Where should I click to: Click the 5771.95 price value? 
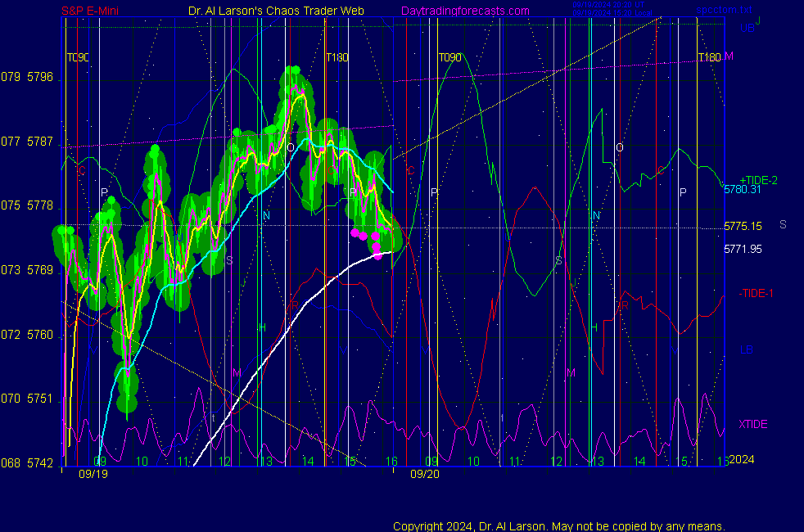(x=741, y=248)
